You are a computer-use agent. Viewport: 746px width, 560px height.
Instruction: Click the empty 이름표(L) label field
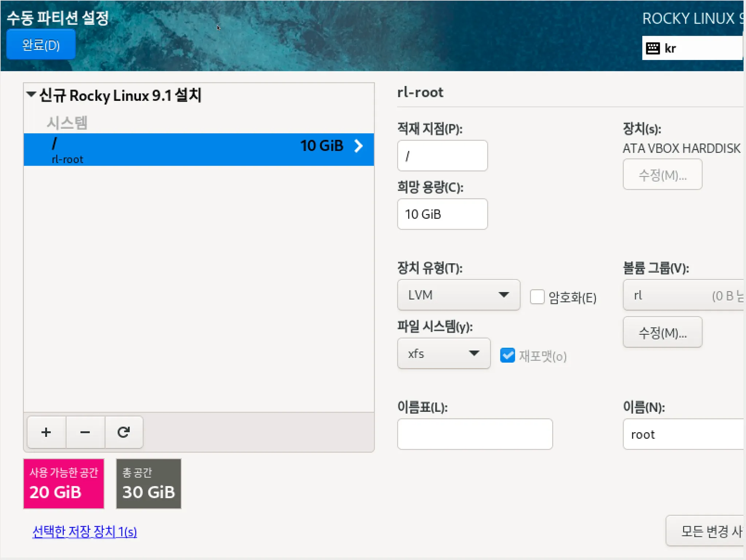(x=475, y=434)
